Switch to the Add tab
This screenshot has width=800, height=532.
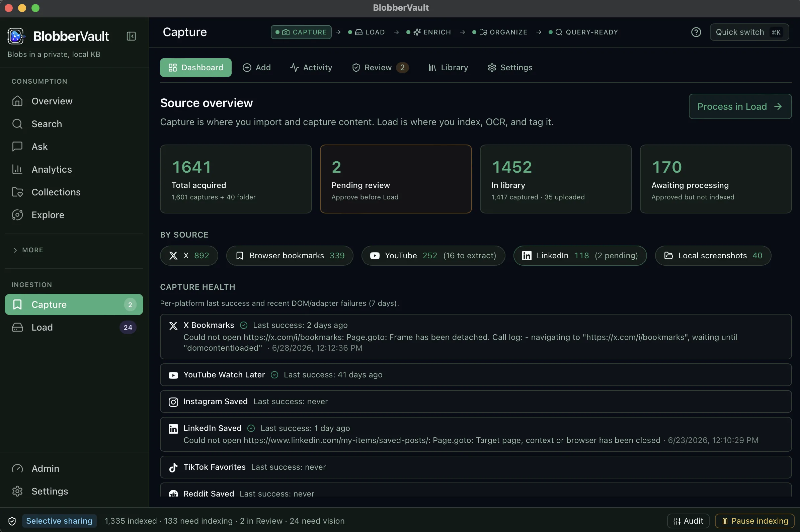tap(257, 68)
